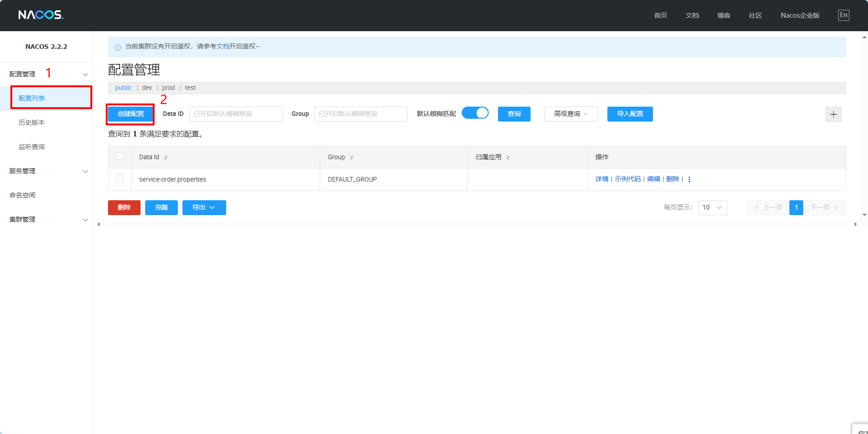Open 博客 in the top navigation

[x=724, y=15]
